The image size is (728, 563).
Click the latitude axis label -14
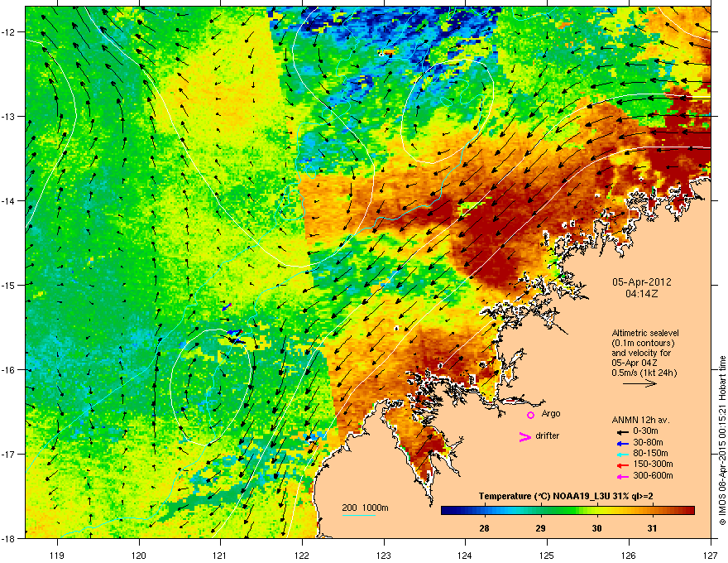coord(9,200)
